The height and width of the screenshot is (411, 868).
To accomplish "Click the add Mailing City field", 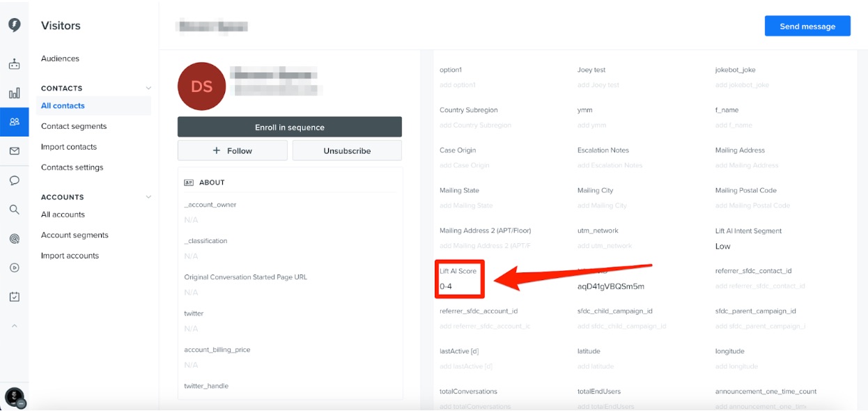I will [x=603, y=205].
